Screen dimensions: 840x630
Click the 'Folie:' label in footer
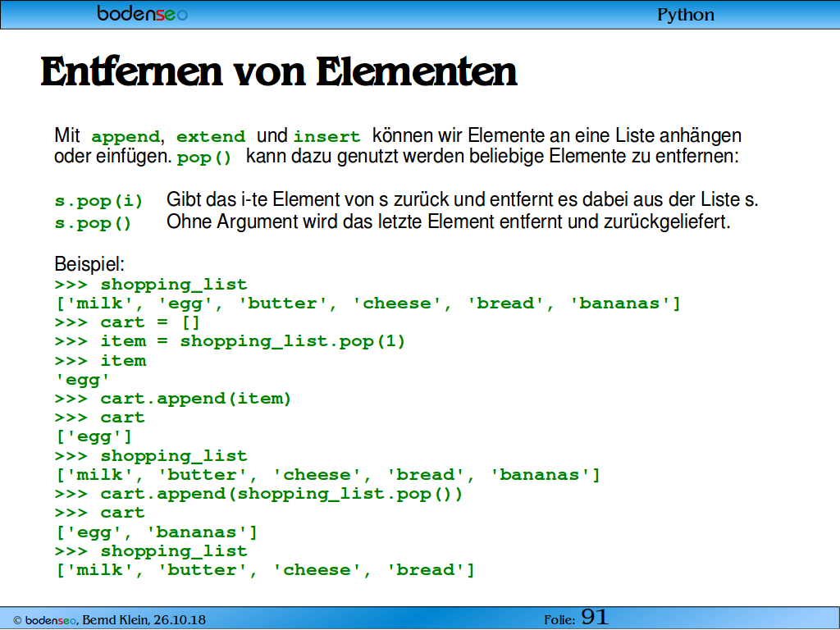[559, 620]
